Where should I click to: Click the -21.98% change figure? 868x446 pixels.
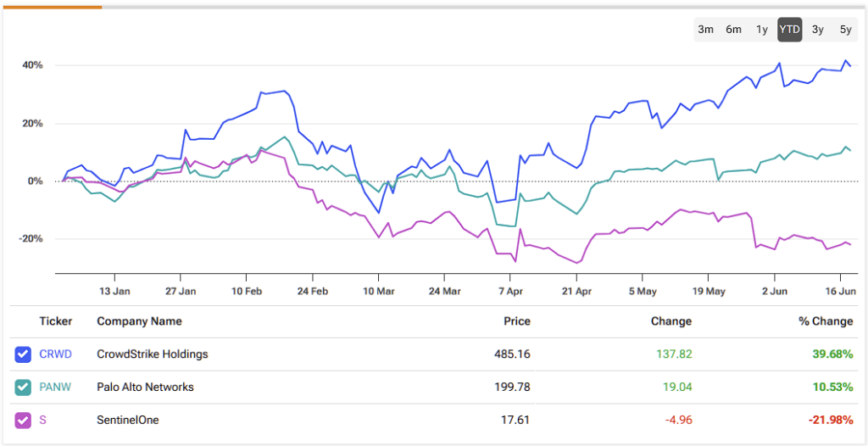tap(831, 421)
